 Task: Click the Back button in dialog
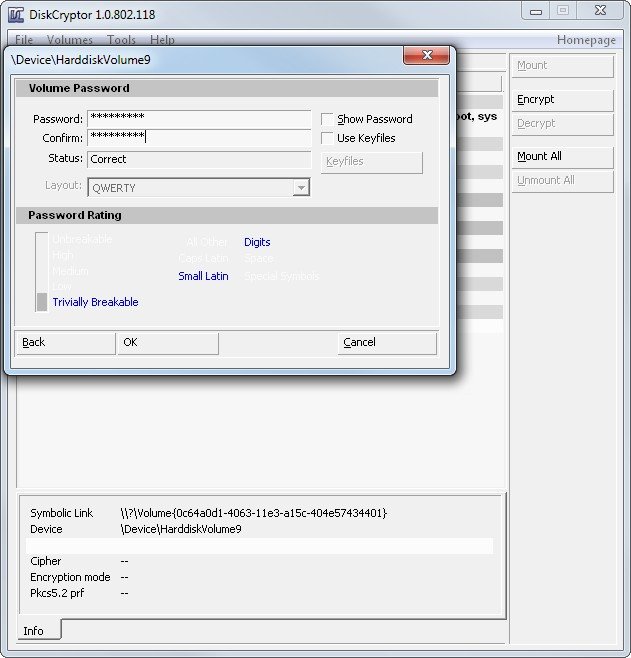[65, 343]
